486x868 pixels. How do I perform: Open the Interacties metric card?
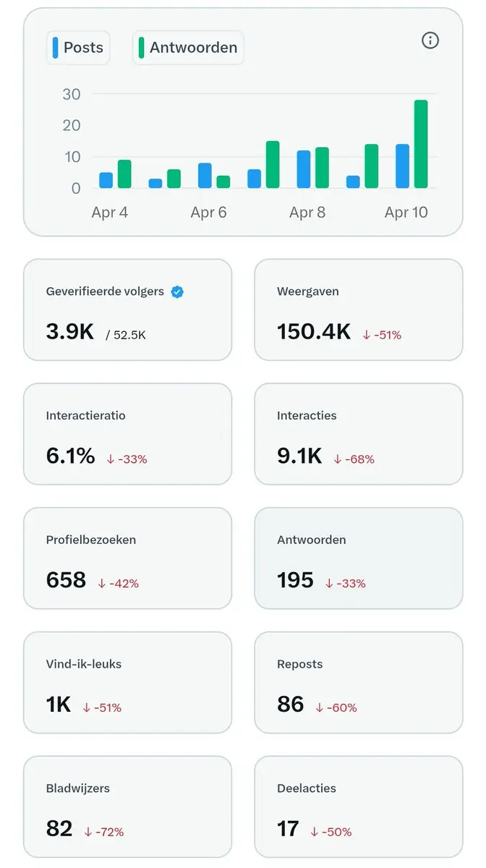tap(358, 434)
